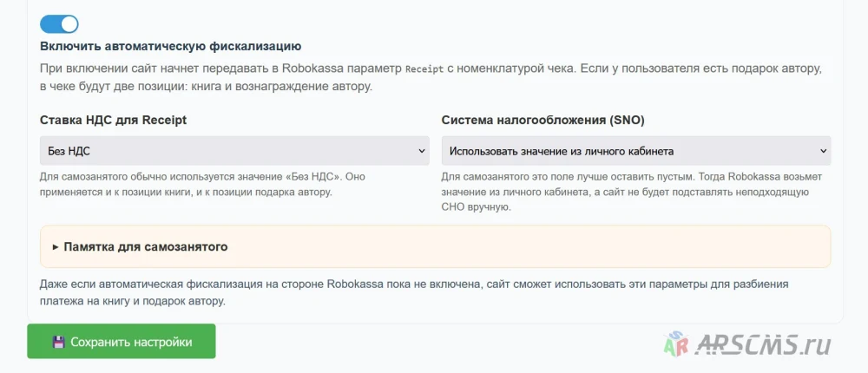Click the AR cube logo icon

tap(675, 344)
